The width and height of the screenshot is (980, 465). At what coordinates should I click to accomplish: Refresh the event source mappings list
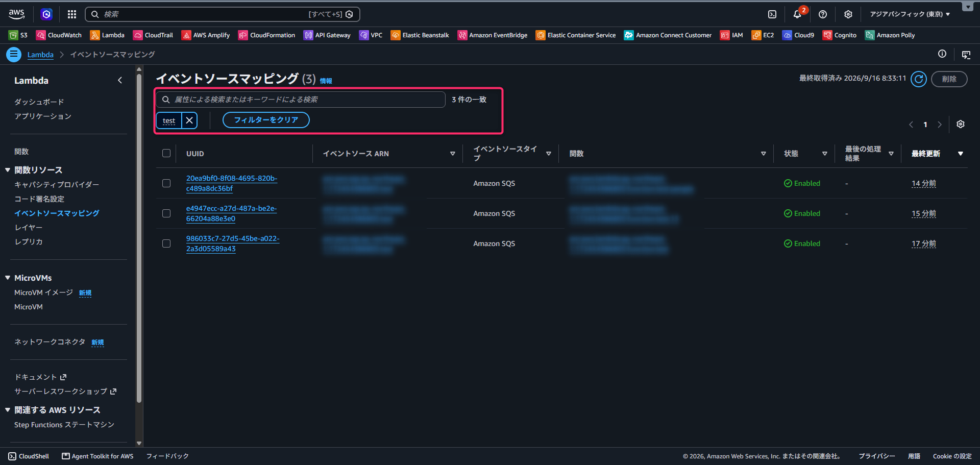919,79
